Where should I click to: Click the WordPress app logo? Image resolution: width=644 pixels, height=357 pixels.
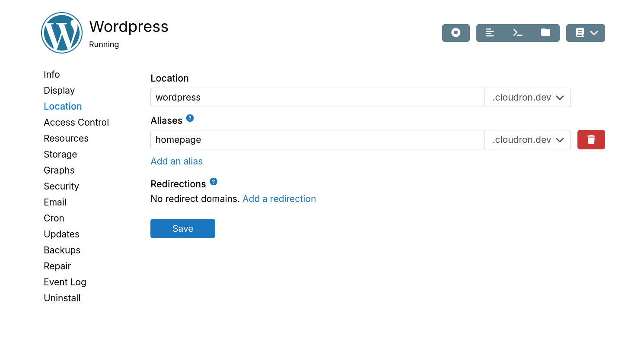tap(62, 33)
